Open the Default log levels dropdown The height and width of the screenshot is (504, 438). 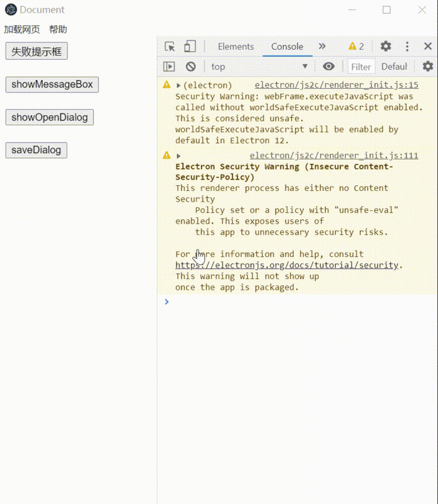coord(395,67)
